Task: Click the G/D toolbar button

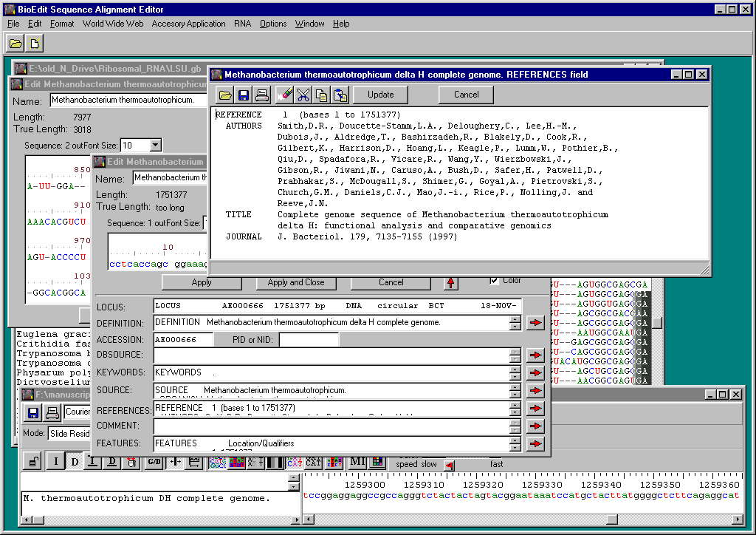Action: coord(154,462)
